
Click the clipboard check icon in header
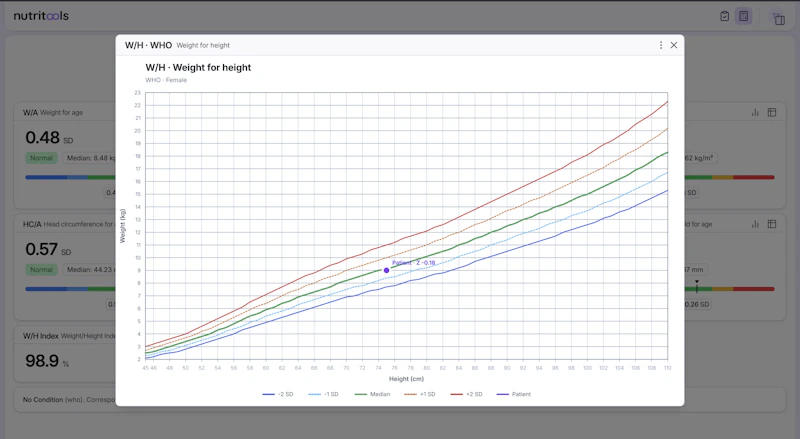point(724,16)
